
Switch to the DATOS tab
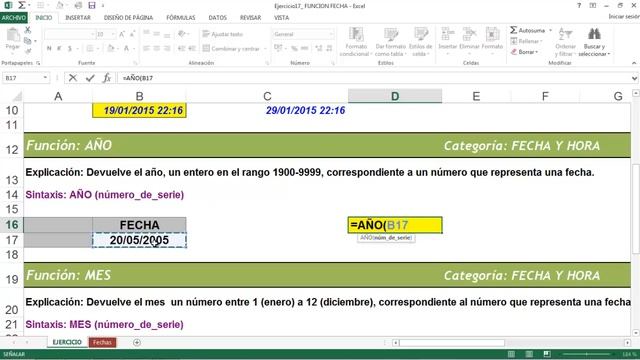218,18
